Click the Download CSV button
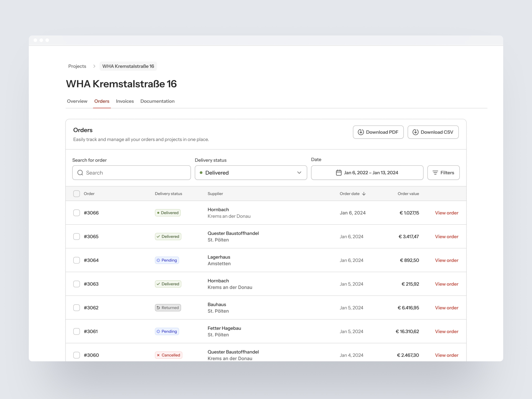The width and height of the screenshot is (532, 399). (x=433, y=132)
